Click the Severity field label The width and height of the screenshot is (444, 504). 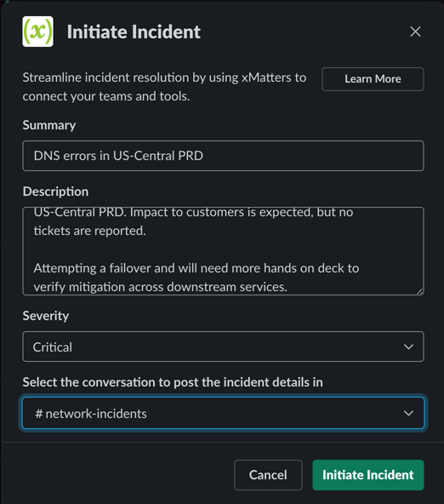(x=46, y=316)
